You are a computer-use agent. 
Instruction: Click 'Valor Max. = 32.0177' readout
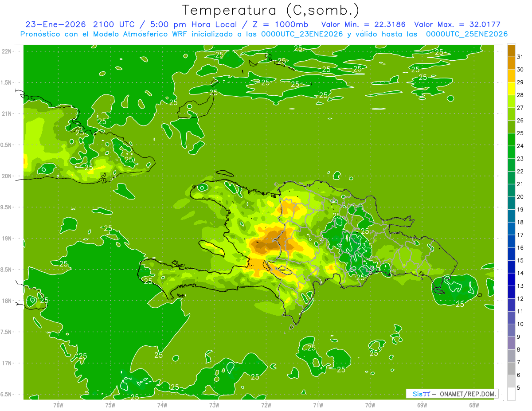tap(458, 24)
